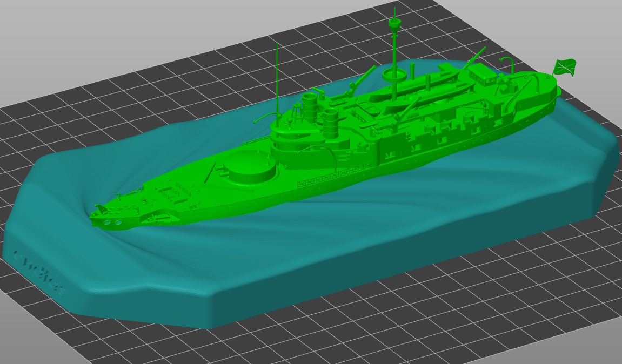Viewport: 622px width, 364px height.
Task: Click the crow's nest atop main mast
Action: [394, 23]
